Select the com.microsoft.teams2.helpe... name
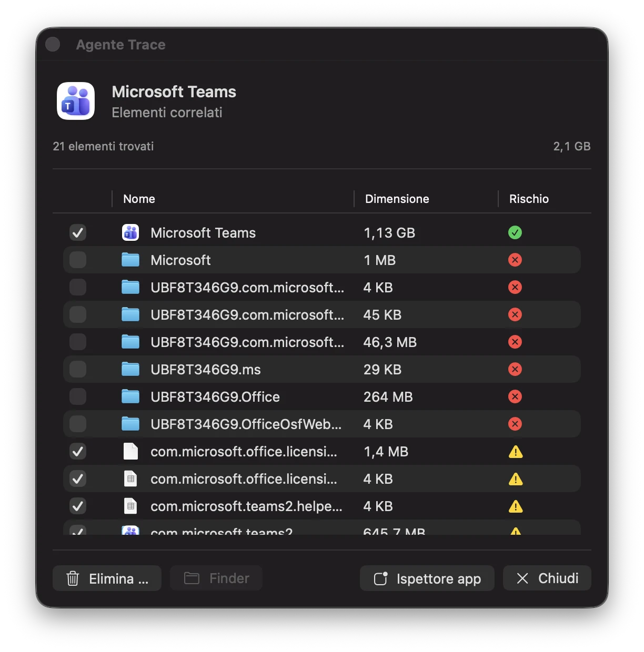 246,506
